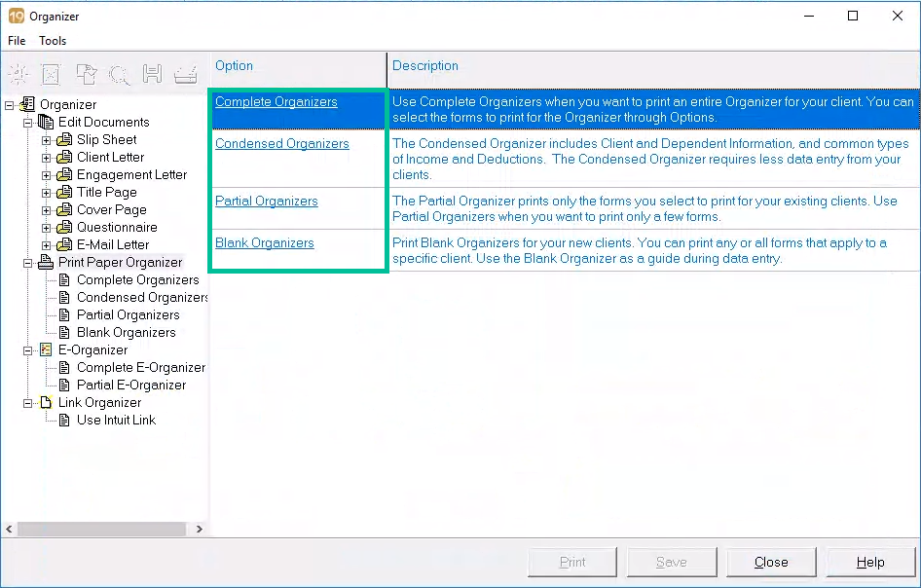This screenshot has height=588, width=921.
Task: Open the Blank Organizers link in Option column
Action: (264, 242)
